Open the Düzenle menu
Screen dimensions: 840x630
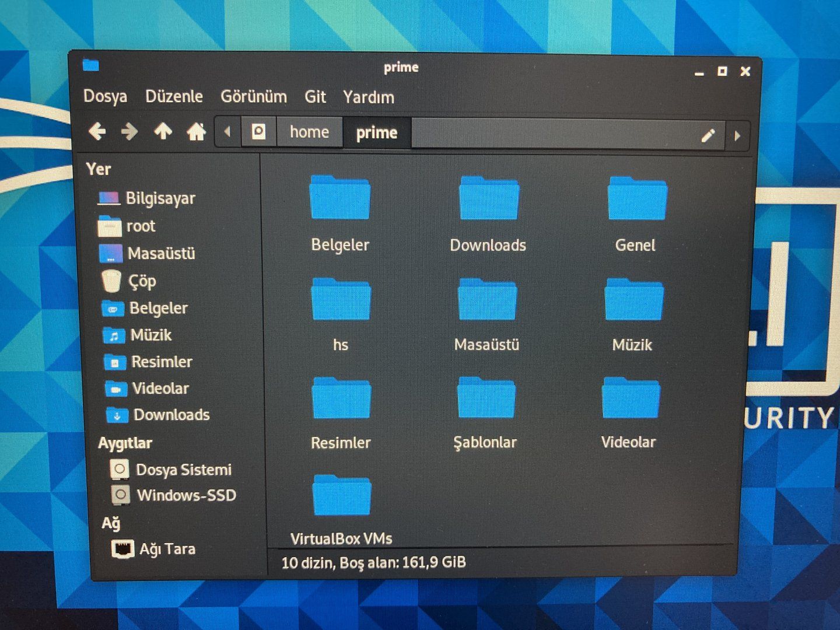point(174,96)
